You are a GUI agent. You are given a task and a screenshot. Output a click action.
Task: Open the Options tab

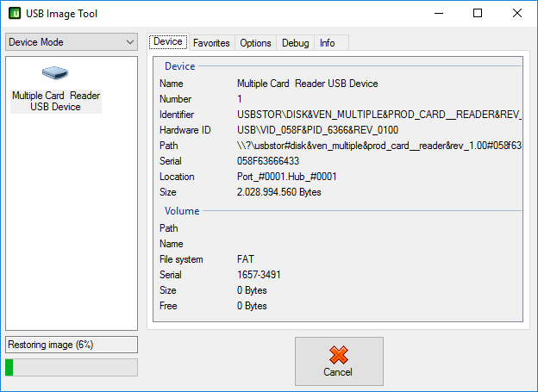tap(255, 43)
